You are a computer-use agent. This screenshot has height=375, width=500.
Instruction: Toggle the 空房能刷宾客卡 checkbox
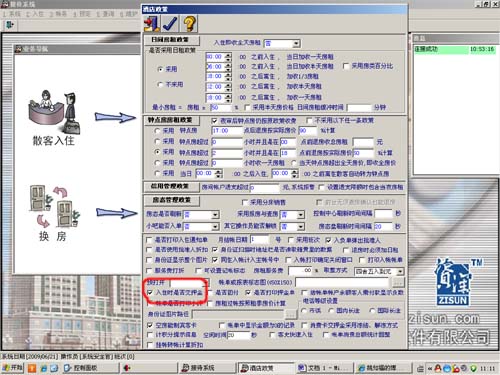coord(150,325)
